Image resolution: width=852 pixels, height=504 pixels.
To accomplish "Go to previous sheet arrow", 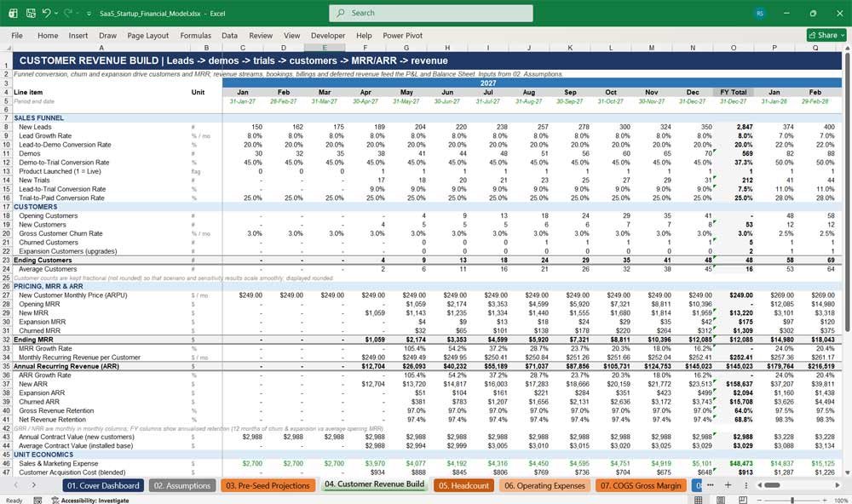I will pyautogui.click(x=16, y=485).
